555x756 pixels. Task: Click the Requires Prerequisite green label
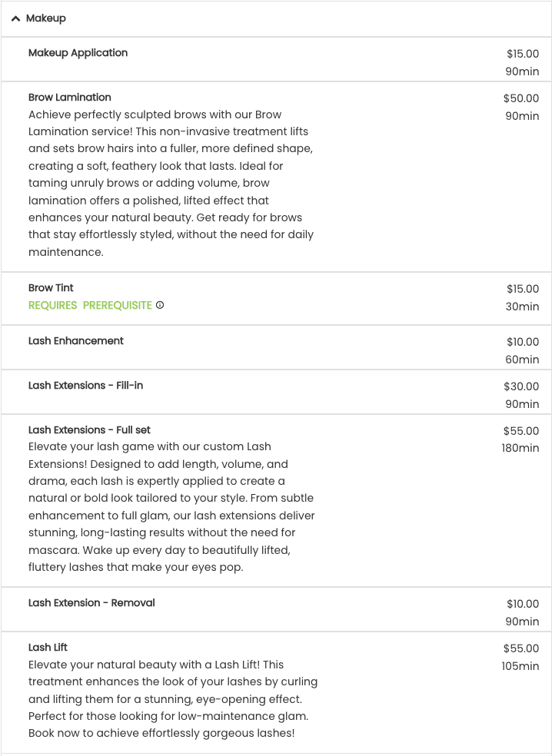pyautogui.click(x=90, y=305)
